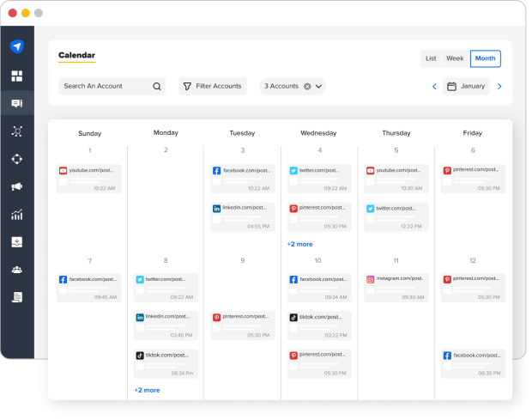Switch to Month view

click(485, 58)
